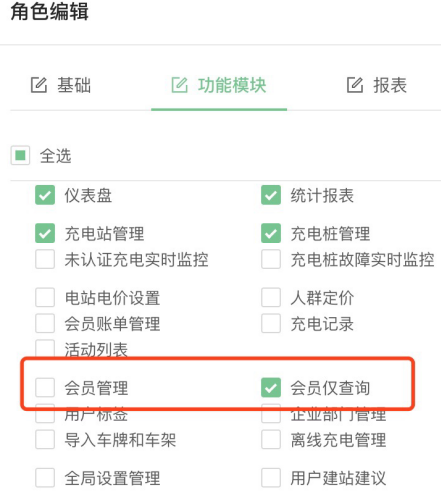Viewport: 441px width, 499px height.
Task: Tick the 电站电价设置 checkbox
Action: (45, 298)
